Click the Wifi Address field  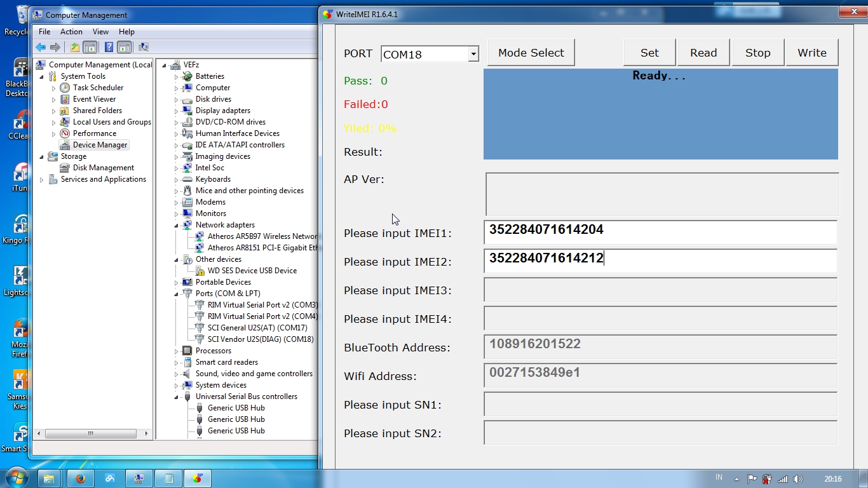[x=661, y=375]
